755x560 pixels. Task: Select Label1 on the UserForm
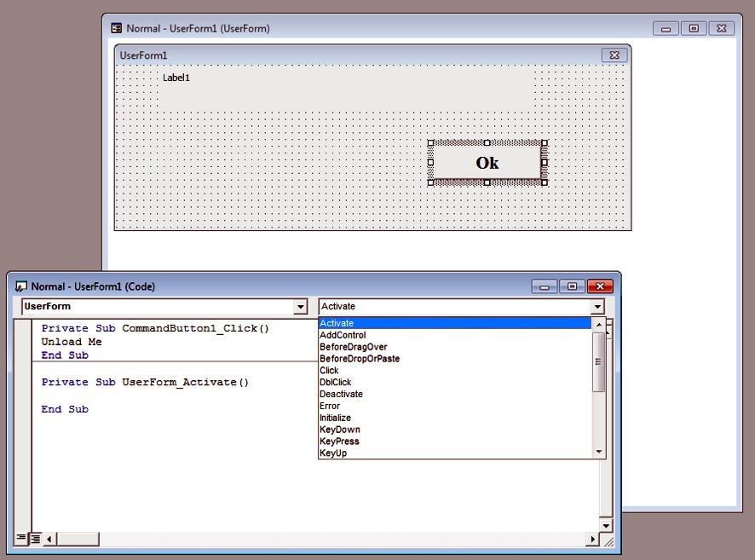(347, 89)
